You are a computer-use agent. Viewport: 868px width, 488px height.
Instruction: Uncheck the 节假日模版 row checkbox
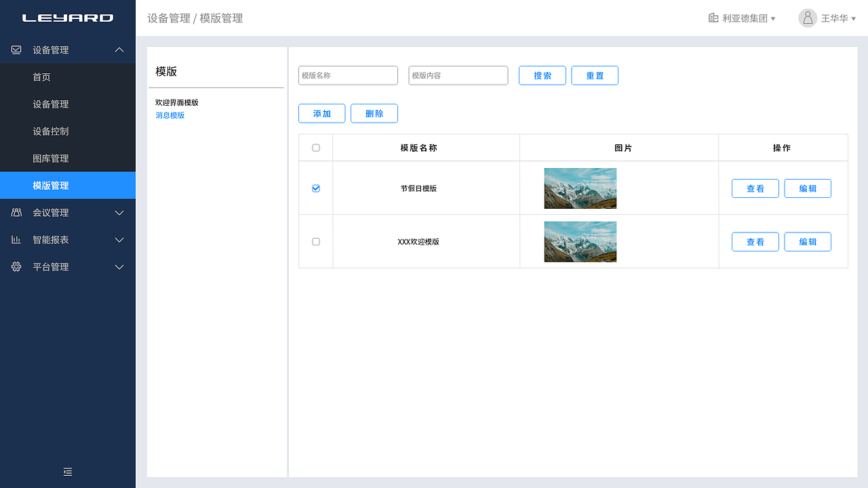point(315,188)
